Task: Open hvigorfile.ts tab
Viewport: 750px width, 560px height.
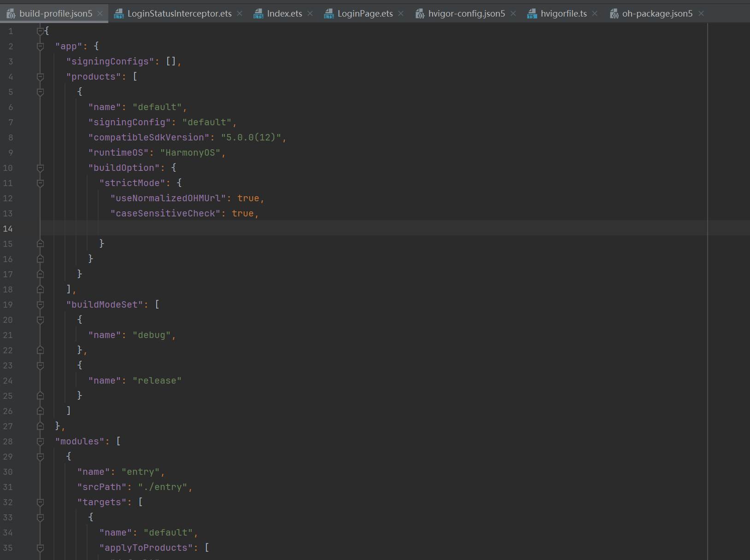Action: pos(563,14)
